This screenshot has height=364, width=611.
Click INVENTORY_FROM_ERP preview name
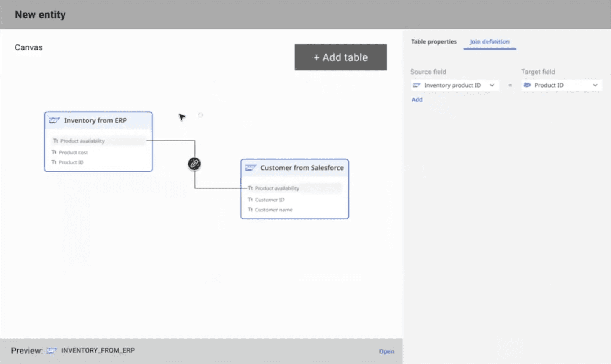pyautogui.click(x=98, y=350)
